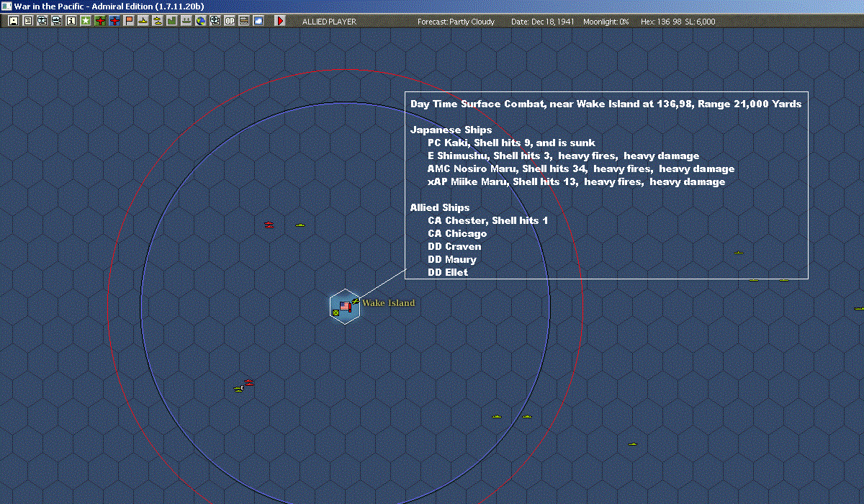Select the Wake Island base hex with US flag
This screenshot has width=864, height=504.
[x=346, y=306]
